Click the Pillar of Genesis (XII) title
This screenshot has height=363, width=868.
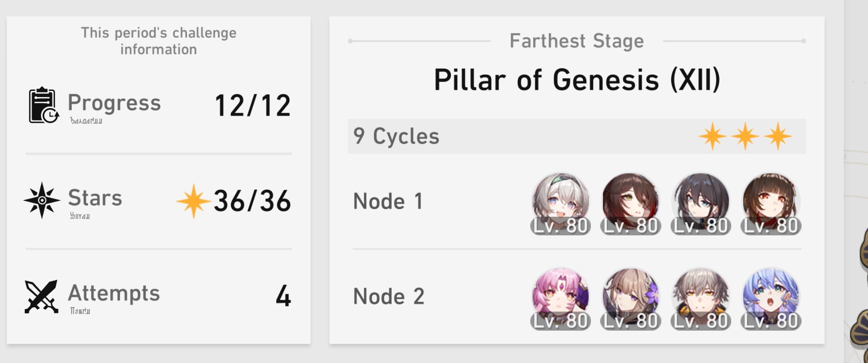click(577, 80)
